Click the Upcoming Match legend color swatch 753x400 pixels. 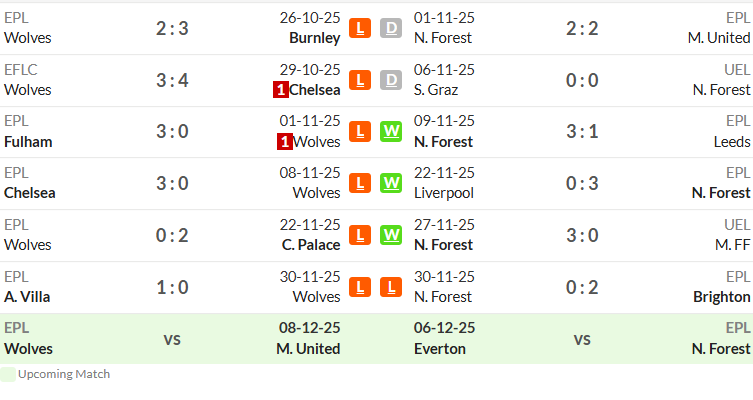coord(8,375)
